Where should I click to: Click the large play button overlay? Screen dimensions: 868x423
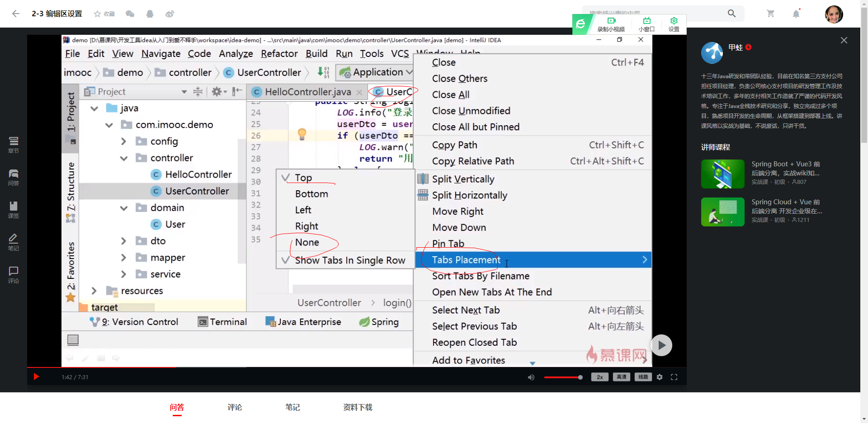[x=661, y=345]
